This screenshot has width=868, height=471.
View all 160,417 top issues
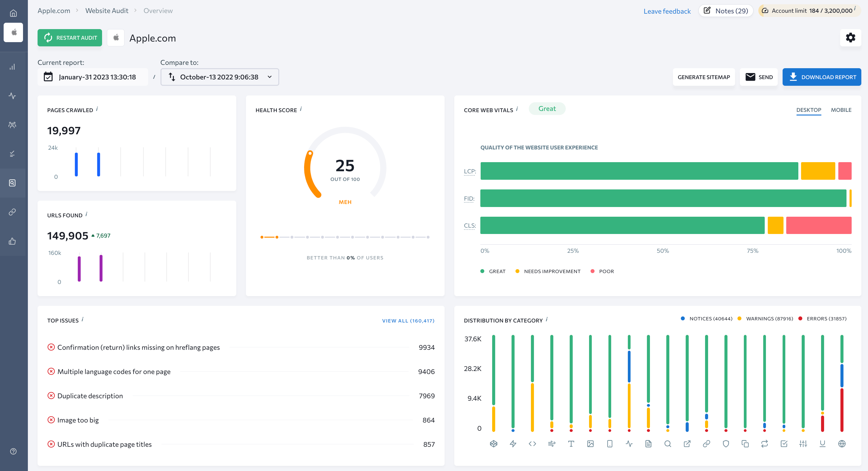coord(408,321)
